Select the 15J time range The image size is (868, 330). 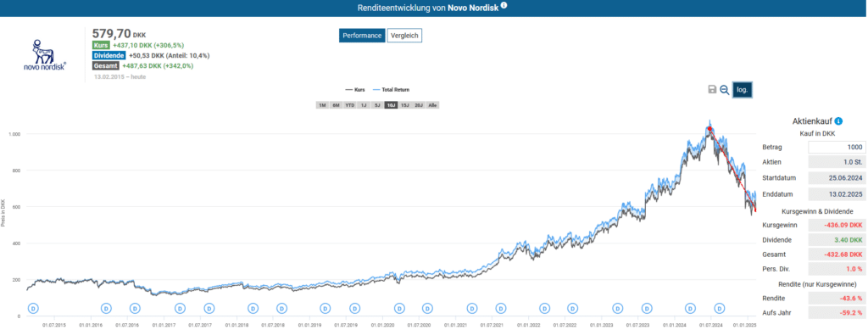[405, 105]
